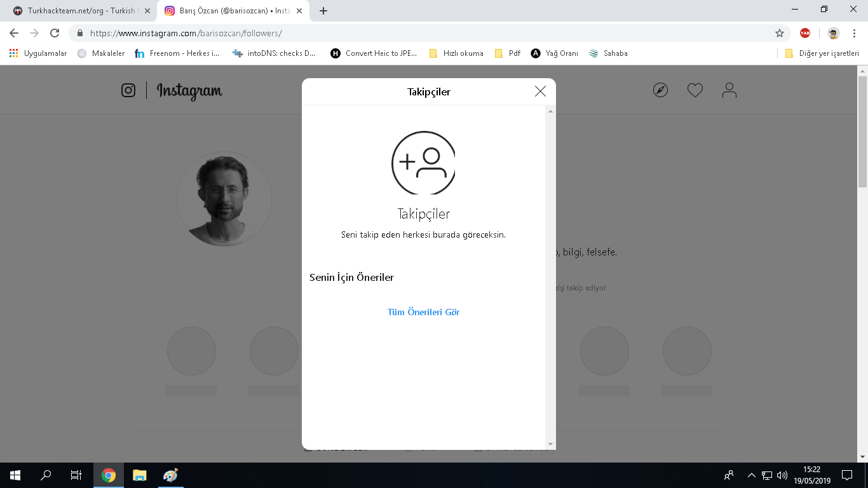Show hidden system tray icons
This screenshot has width=868, height=488.
point(751,475)
